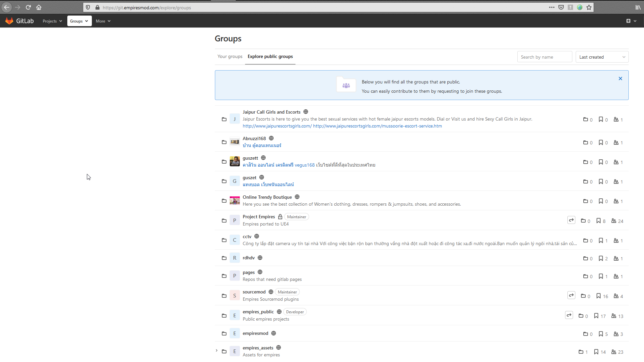Click the bookmark star in address bar
This screenshot has height=362, width=644.
coord(589,7)
